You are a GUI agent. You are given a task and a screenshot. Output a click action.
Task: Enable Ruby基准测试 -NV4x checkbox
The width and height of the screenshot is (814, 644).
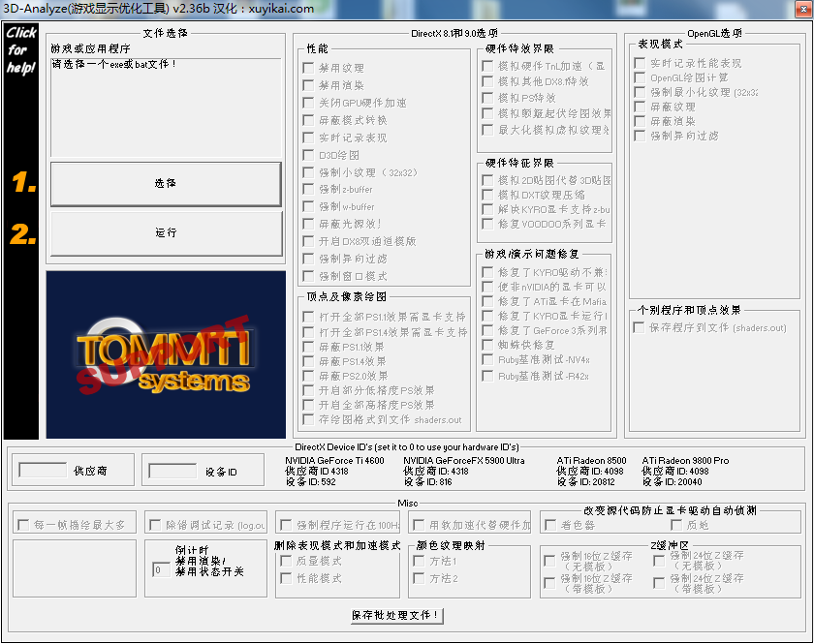(x=487, y=359)
